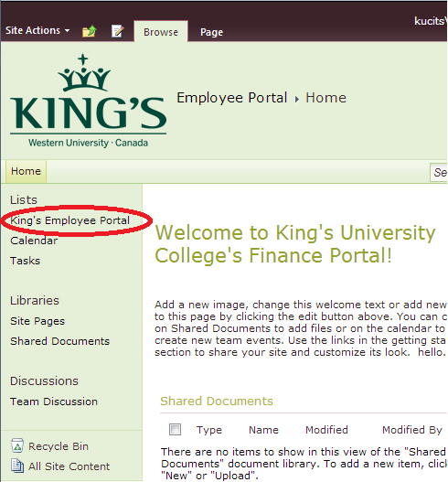The width and height of the screenshot is (448, 482).
Task: Click the Edit page pencil icon
Action: coord(118,31)
